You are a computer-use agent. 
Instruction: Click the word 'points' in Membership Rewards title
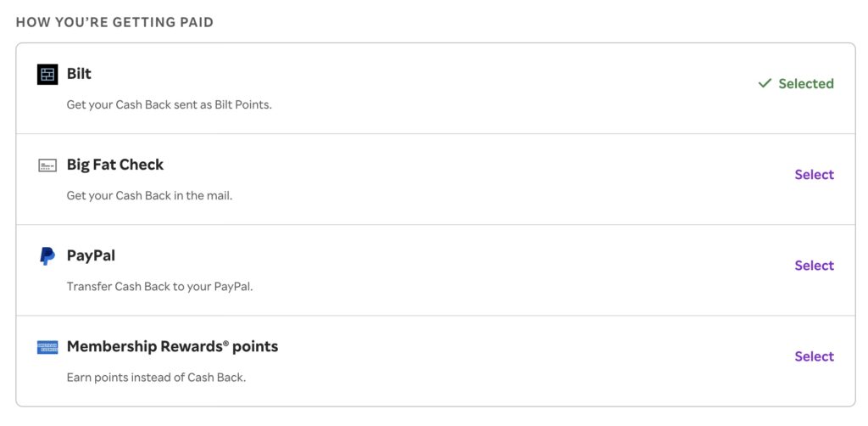[255, 347]
